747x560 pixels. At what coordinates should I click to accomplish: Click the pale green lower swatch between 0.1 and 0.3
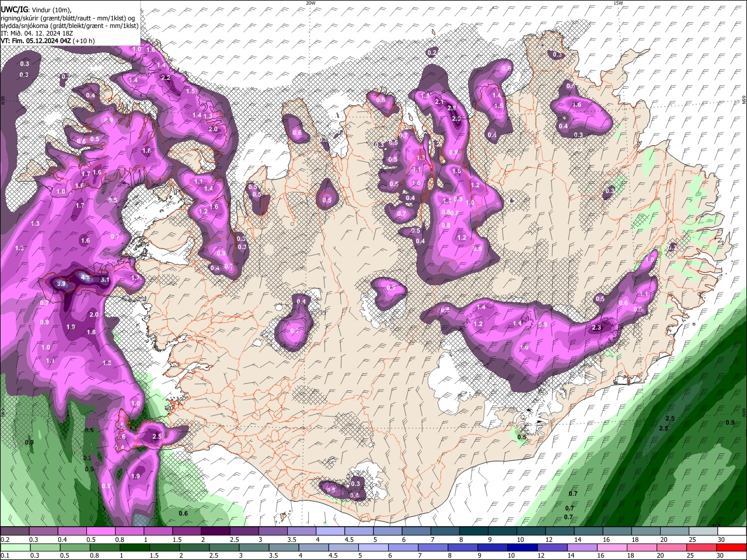(15, 547)
